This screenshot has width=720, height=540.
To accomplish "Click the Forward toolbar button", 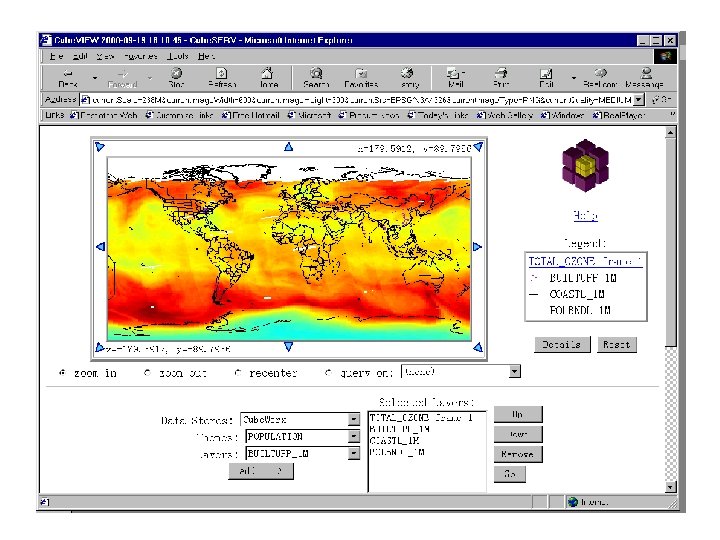I will (122, 78).
